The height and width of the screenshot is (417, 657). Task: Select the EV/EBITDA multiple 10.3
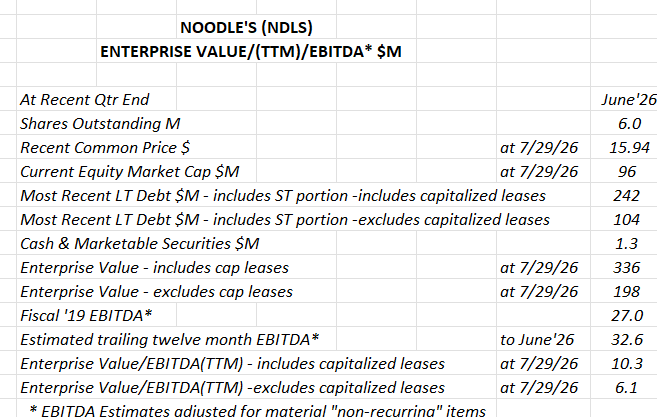point(627,363)
